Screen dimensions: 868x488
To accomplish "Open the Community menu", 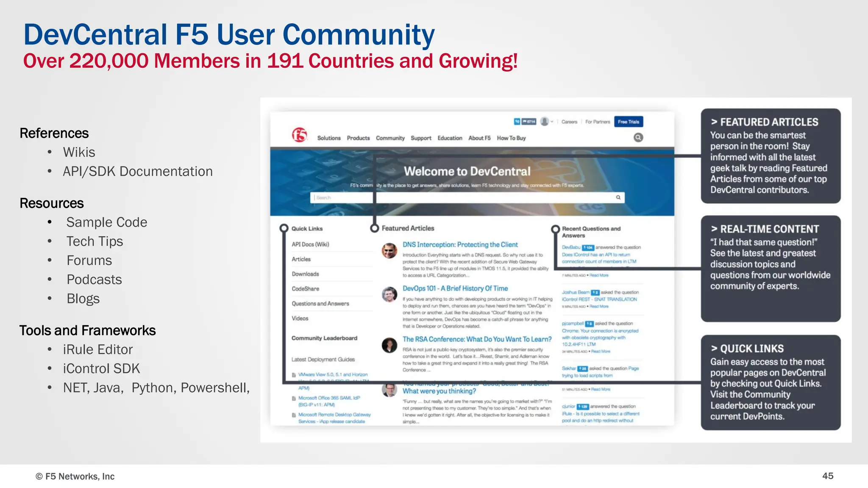I will coord(390,138).
